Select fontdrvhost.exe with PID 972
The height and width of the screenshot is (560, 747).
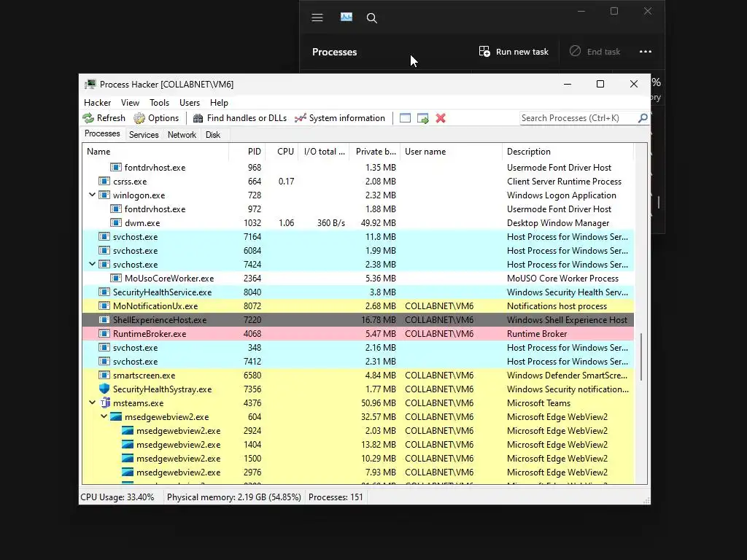[x=358, y=209]
